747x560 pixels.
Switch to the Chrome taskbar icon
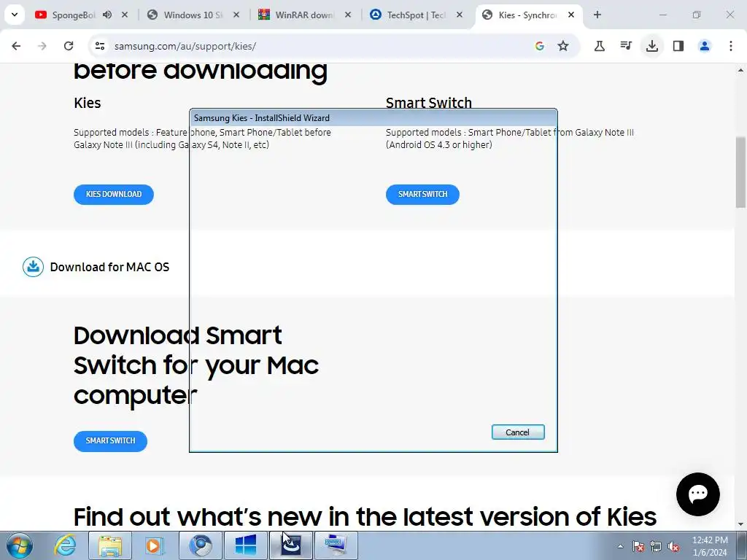click(x=201, y=545)
